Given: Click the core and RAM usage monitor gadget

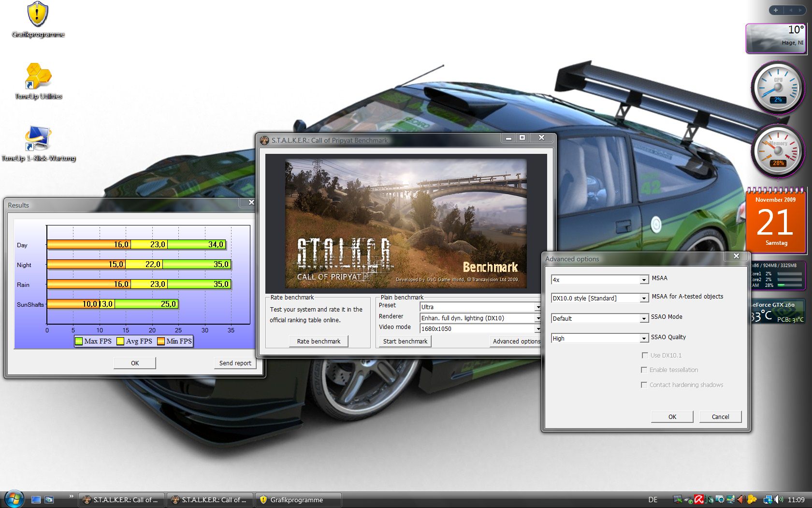Looking at the screenshot, I should [777, 275].
